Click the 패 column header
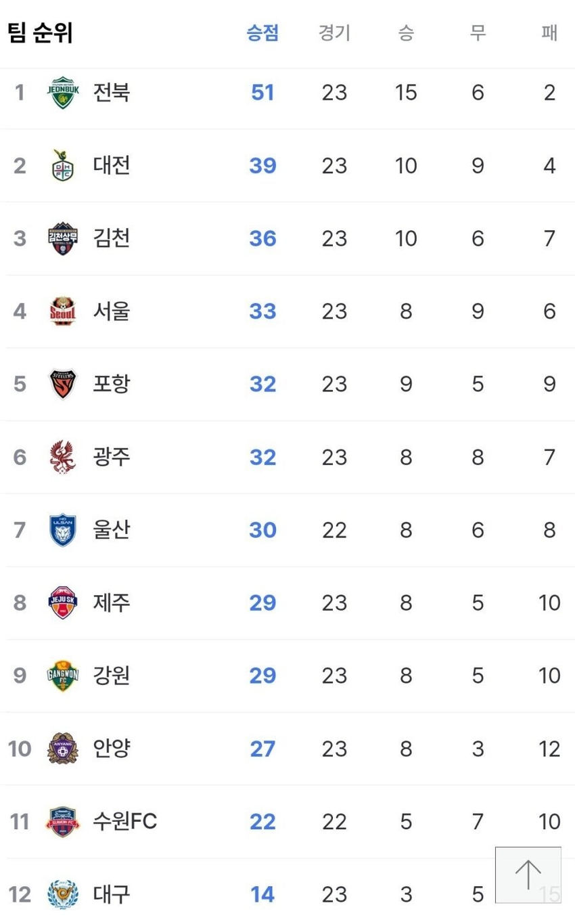The image size is (575, 924). point(549,32)
